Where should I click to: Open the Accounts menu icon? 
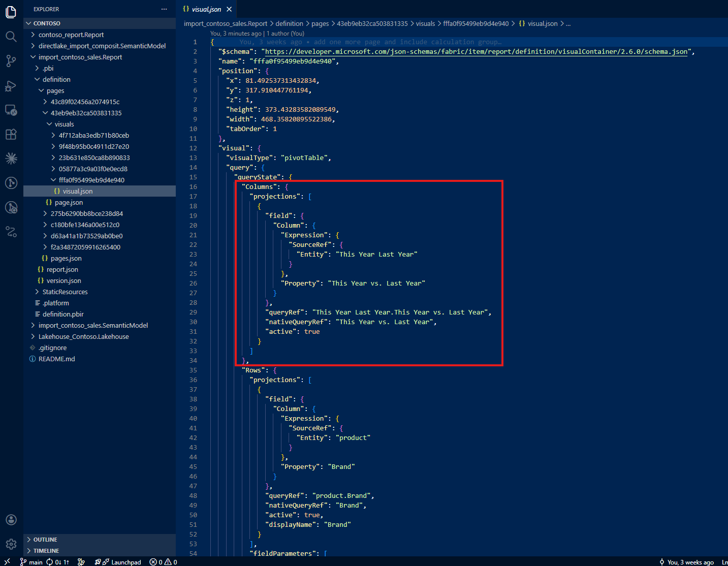[x=11, y=520]
